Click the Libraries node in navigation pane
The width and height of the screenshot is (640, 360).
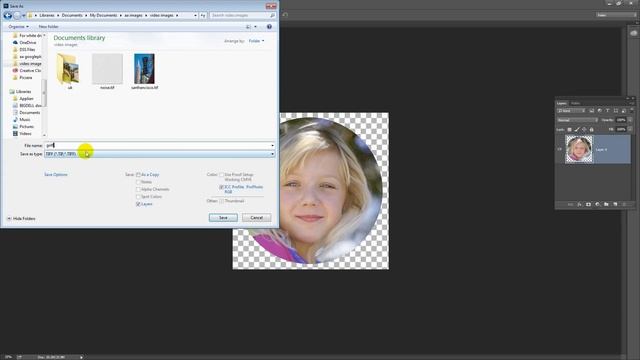pyautogui.click(x=20, y=91)
